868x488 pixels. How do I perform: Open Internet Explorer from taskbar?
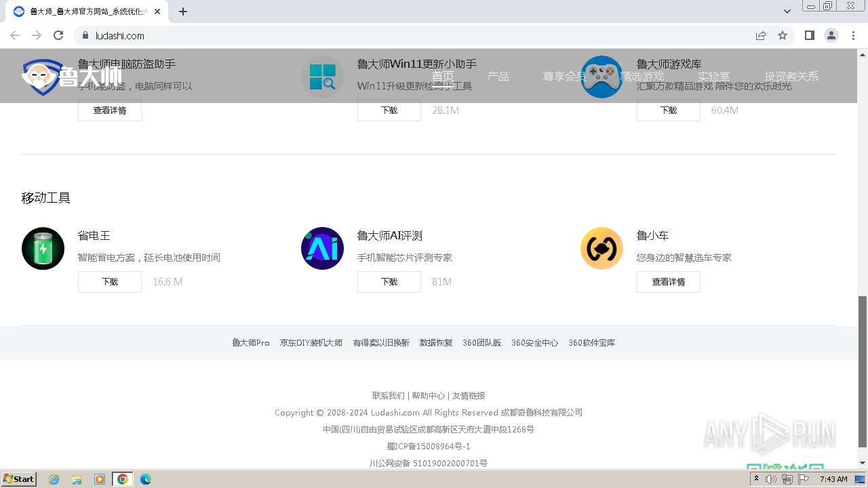tap(54, 479)
